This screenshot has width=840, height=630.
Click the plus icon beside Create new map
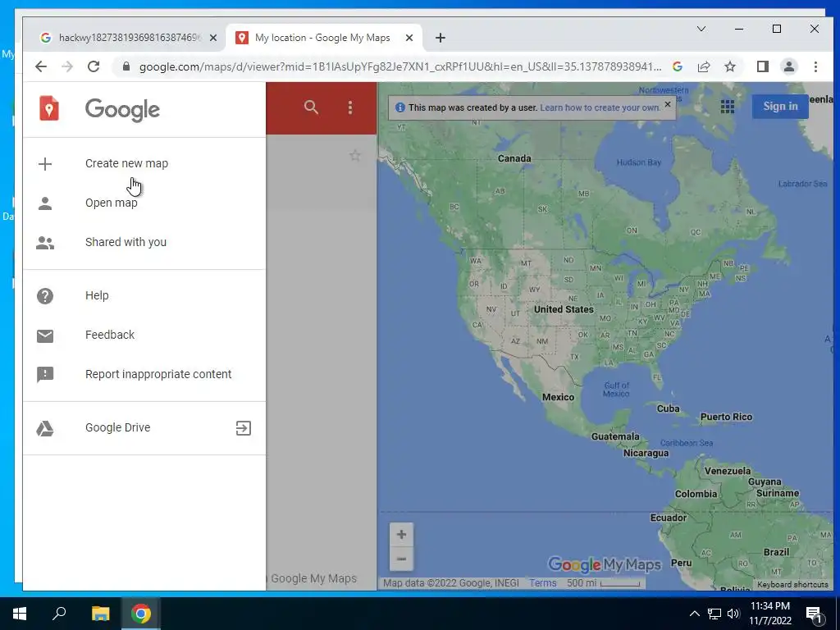click(45, 164)
